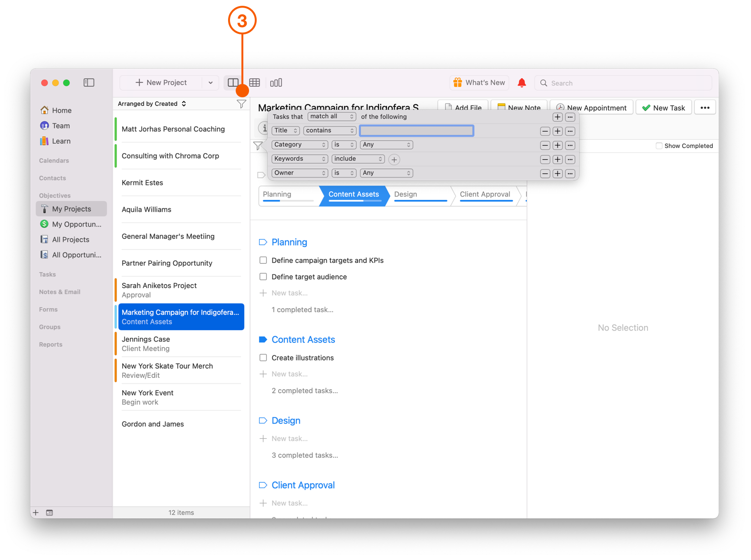
Task: Expand the Reports sidebar section
Action: tap(51, 344)
